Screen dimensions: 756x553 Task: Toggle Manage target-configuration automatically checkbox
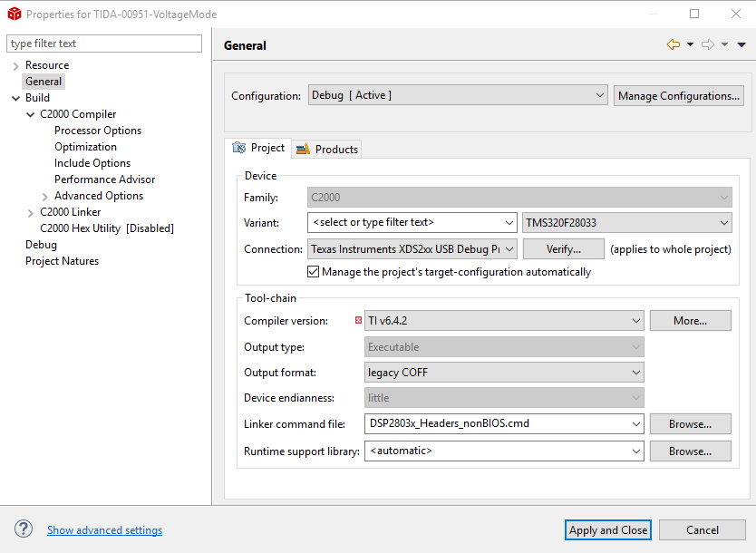(x=314, y=272)
